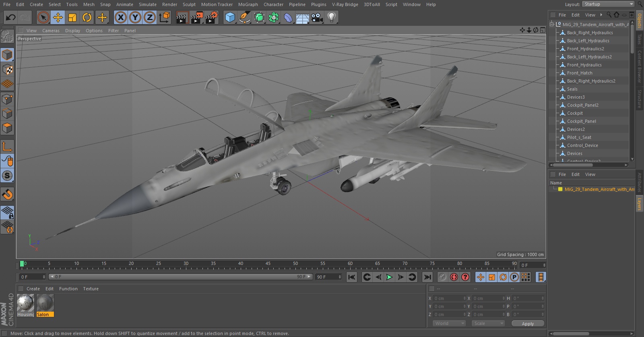Activate the Rotate tool in top toolbar
Viewport: 644px width, 337px height.
pyautogui.click(x=87, y=17)
